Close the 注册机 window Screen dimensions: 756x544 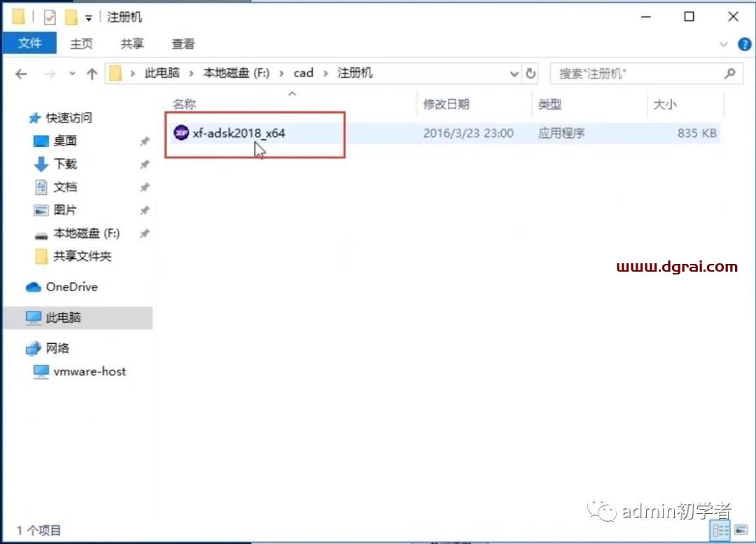[x=733, y=17]
